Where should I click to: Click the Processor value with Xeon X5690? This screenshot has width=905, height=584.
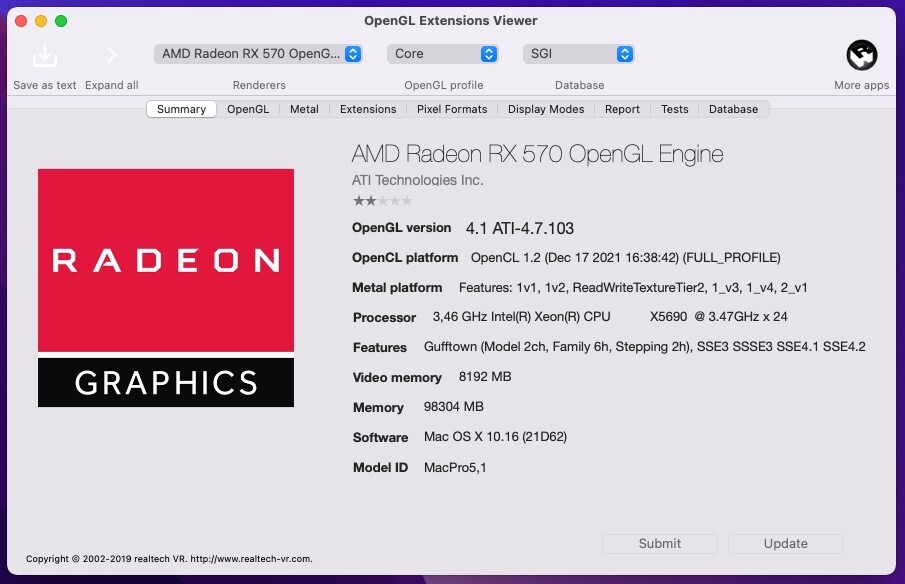[x=610, y=317]
